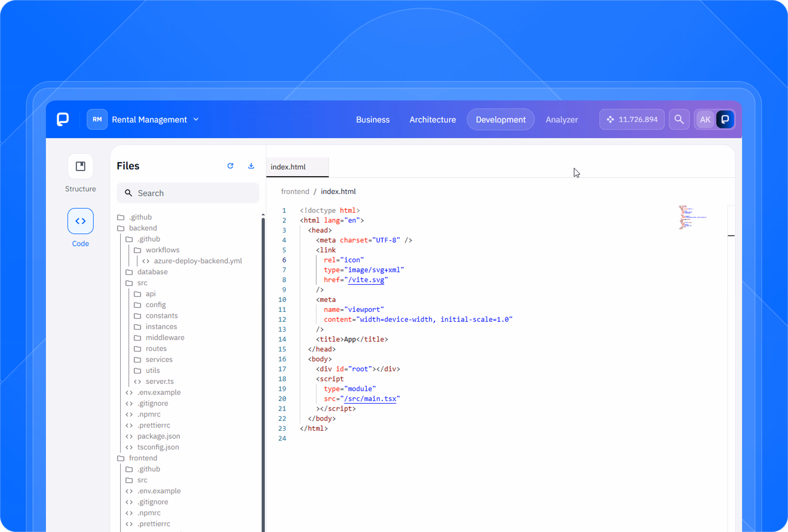
Task: Collapse the workflows folder
Action: coord(157,250)
